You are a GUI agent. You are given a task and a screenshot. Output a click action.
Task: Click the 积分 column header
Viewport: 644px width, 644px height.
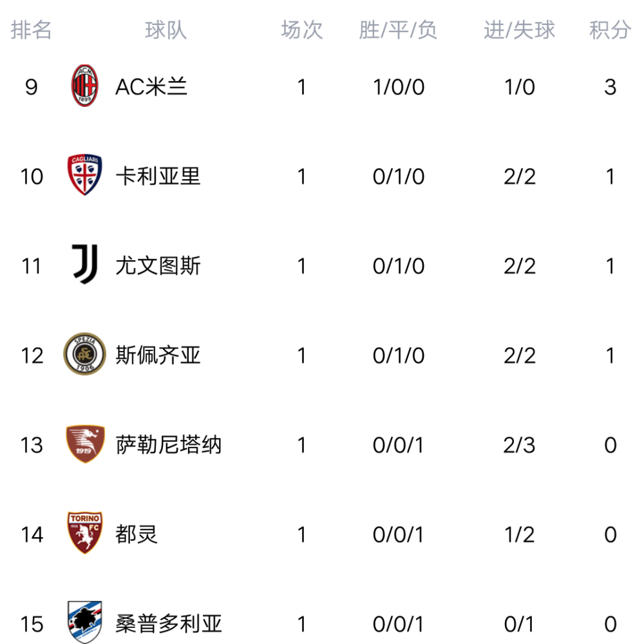611,30
